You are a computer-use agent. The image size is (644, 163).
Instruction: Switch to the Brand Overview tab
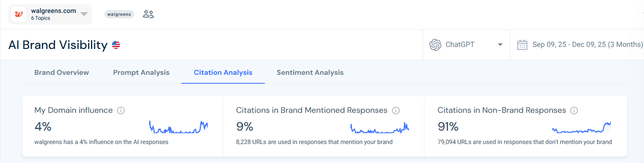(x=61, y=72)
